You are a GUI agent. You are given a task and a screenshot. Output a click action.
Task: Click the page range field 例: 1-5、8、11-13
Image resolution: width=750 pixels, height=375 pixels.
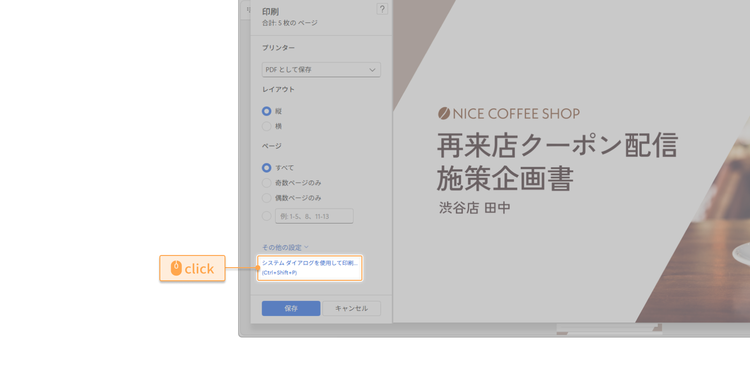pyautogui.click(x=314, y=216)
